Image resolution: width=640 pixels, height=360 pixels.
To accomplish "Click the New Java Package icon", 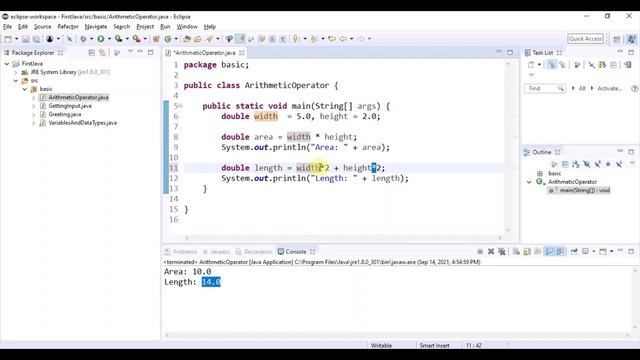I will (156, 39).
